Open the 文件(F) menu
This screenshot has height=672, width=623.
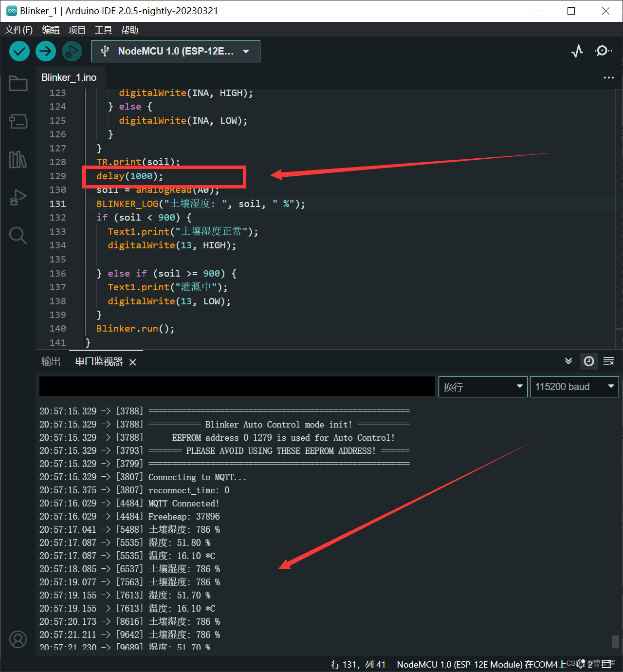click(19, 30)
